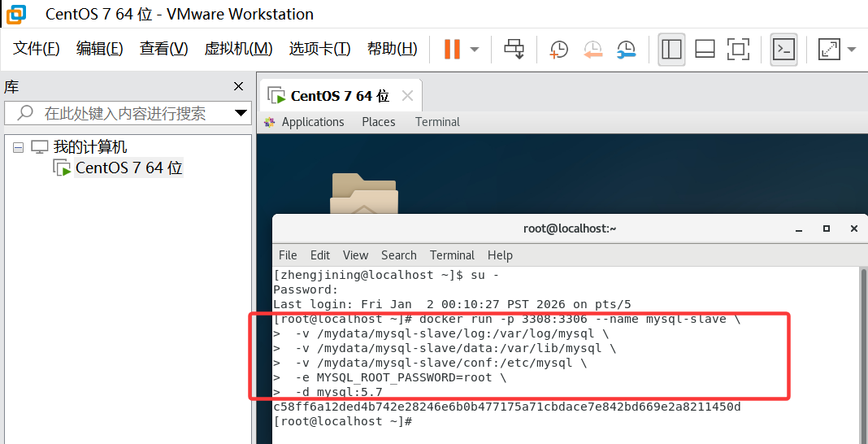The image size is (868, 444).
Task: Open the terminal Edit menu
Action: click(x=320, y=255)
